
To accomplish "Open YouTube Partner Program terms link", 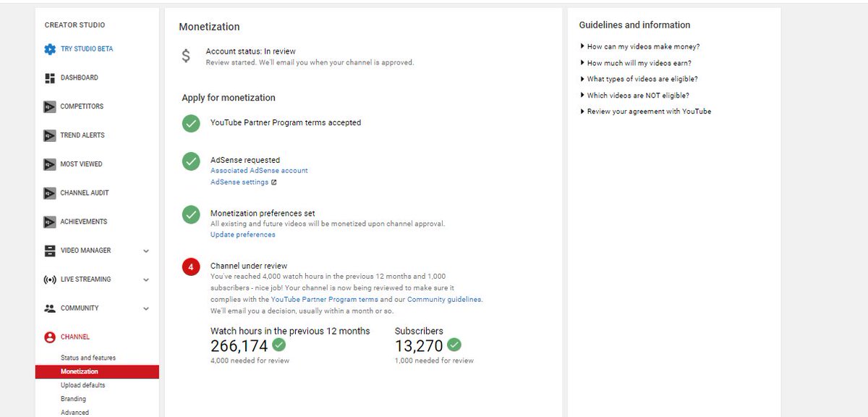I will point(325,299).
